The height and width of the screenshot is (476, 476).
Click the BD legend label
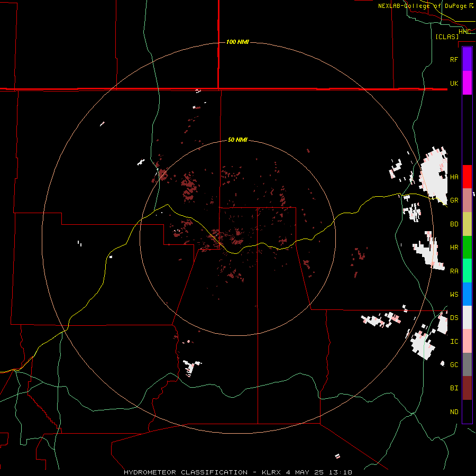454,224
